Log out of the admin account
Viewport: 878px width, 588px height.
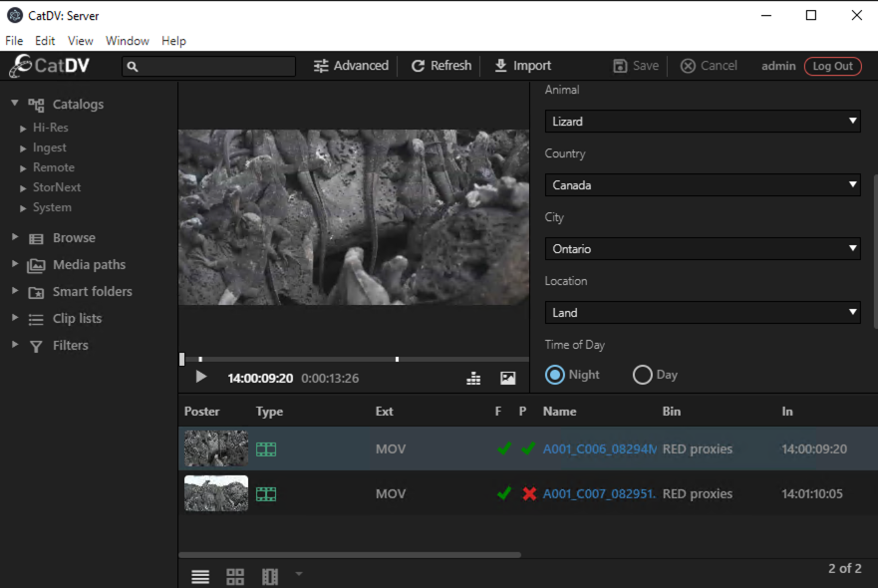(832, 66)
